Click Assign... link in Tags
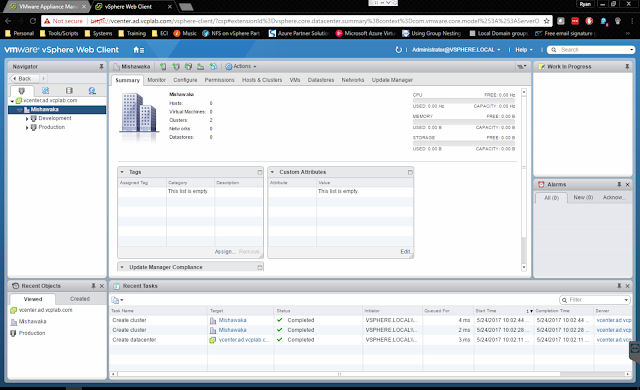The image size is (640, 390). [225, 252]
